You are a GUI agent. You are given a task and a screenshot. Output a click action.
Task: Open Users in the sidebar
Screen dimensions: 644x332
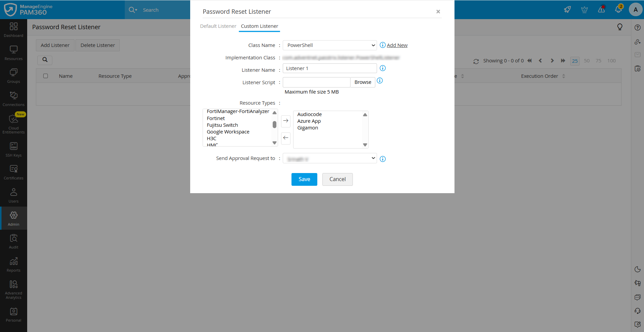(x=13, y=196)
